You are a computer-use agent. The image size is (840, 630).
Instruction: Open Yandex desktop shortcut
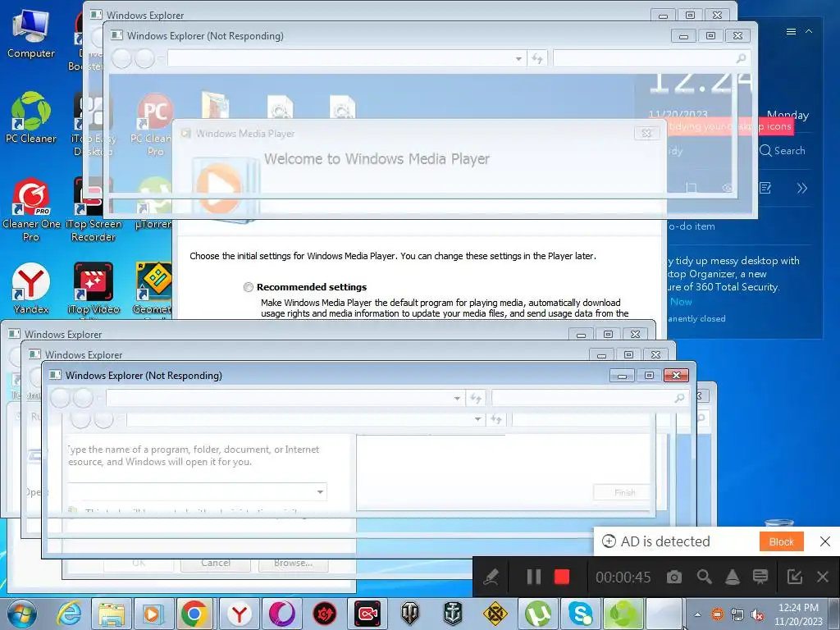30,288
